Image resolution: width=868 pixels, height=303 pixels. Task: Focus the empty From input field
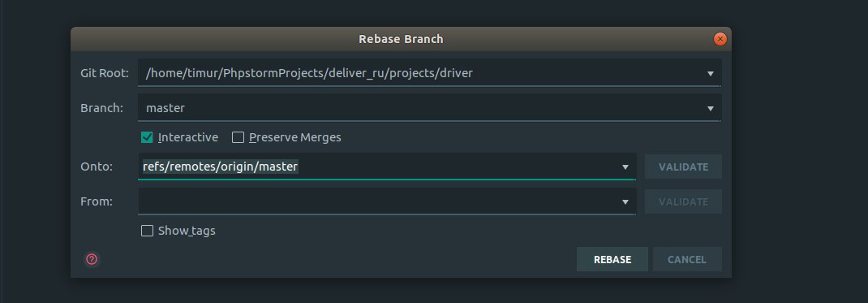click(386, 201)
